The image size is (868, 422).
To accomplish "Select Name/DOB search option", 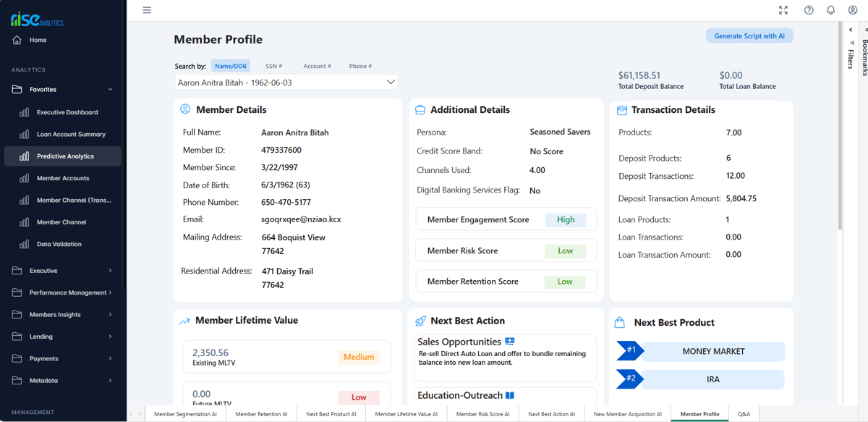I will point(231,66).
